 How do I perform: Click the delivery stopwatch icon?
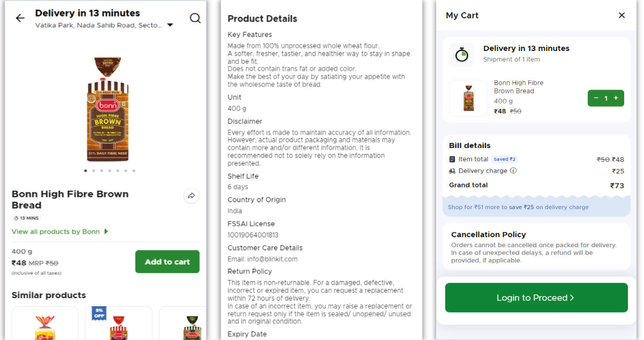461,55
